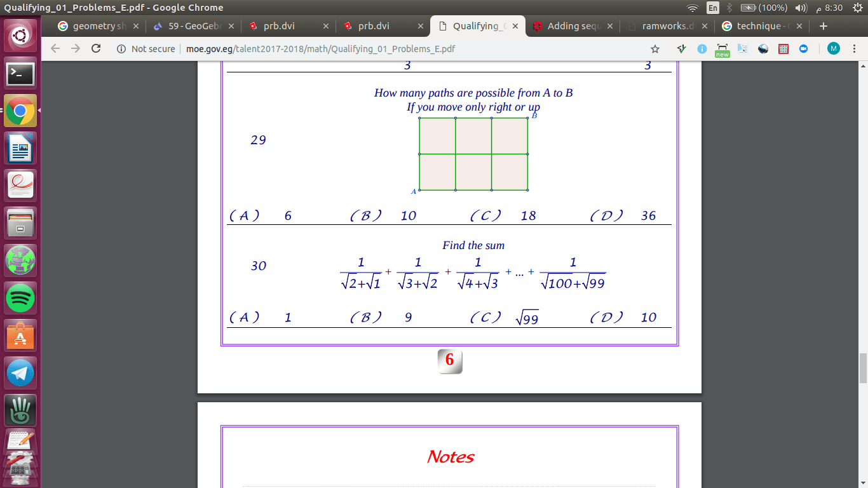This screenshot has width=868, height=488.
Task: Open the hand-with-eye app dock icon
Action: pos(20,410)
